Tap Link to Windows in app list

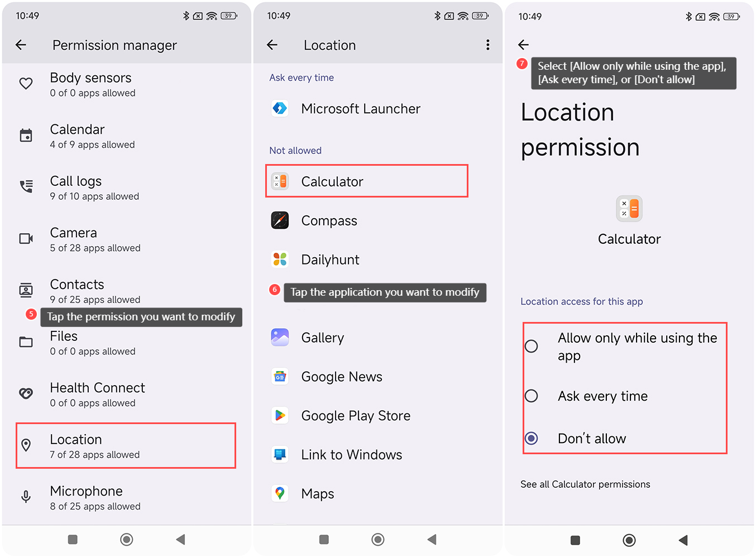pos(351,455)
